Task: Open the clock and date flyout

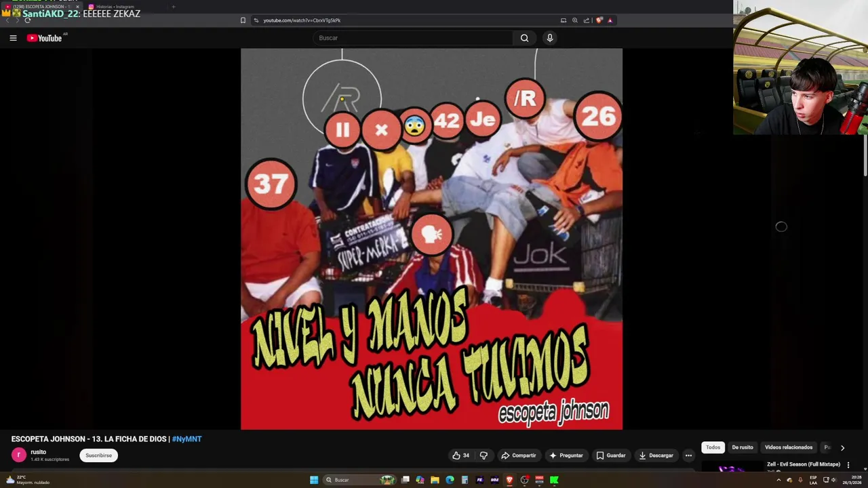Action: (x=851, y=480)
